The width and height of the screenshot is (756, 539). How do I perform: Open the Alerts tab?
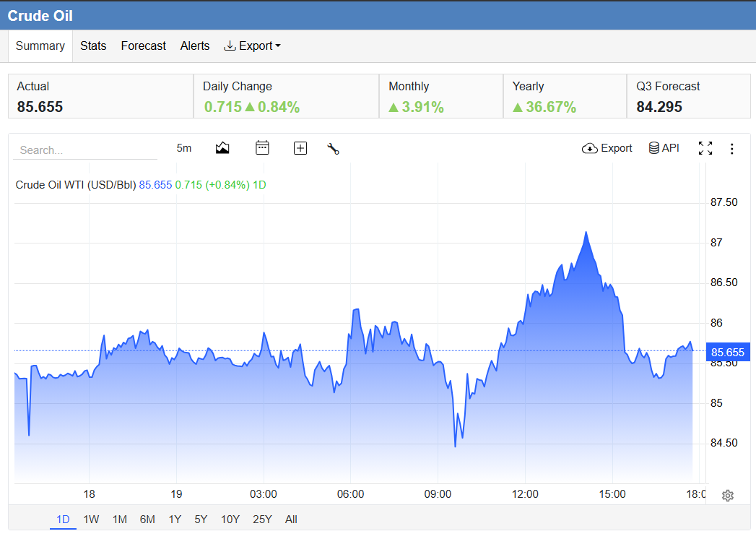coord(195,46)
